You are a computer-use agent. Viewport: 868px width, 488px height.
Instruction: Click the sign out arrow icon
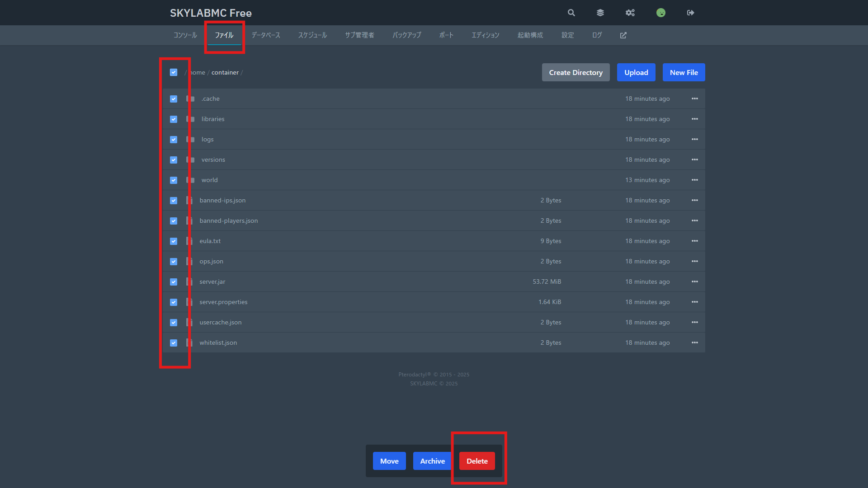point(690,13)
